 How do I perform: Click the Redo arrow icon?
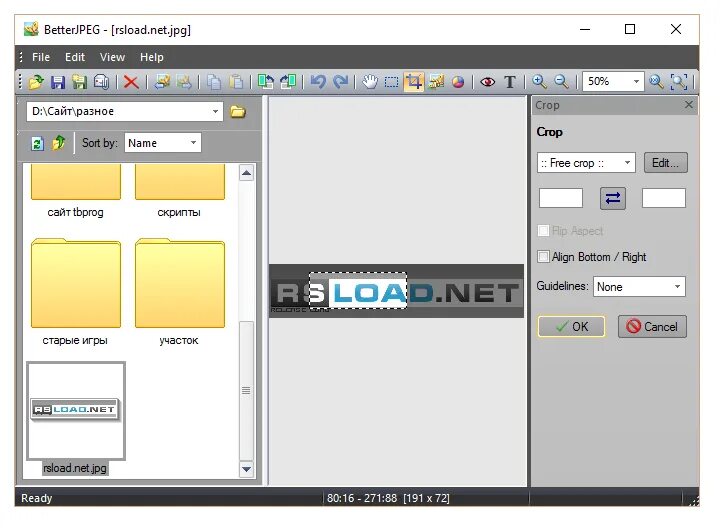pos(340,82)
